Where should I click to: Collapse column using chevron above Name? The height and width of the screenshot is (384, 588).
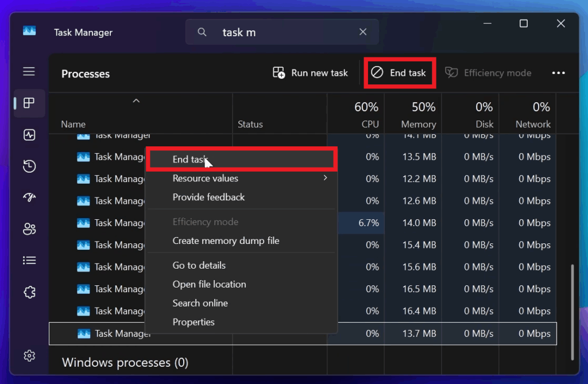136,101
